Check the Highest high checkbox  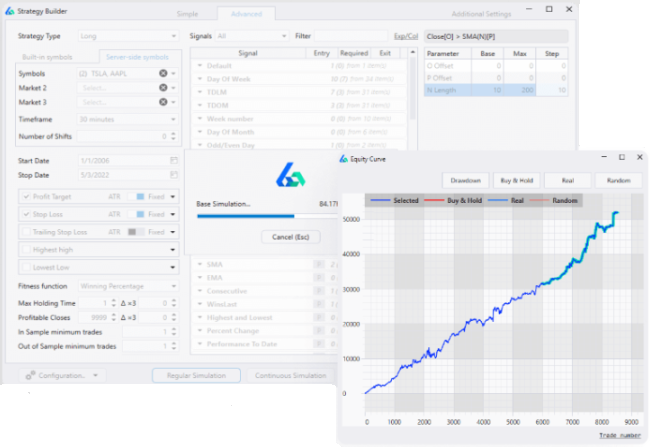click(27, 250)
